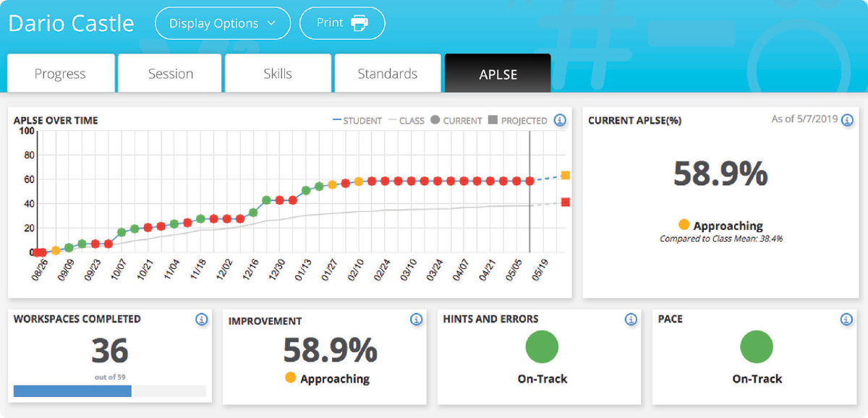The height and width of the screenshot is (418, 868).
Task: Click the orange projected student marker
Action: tap(566, 176)
